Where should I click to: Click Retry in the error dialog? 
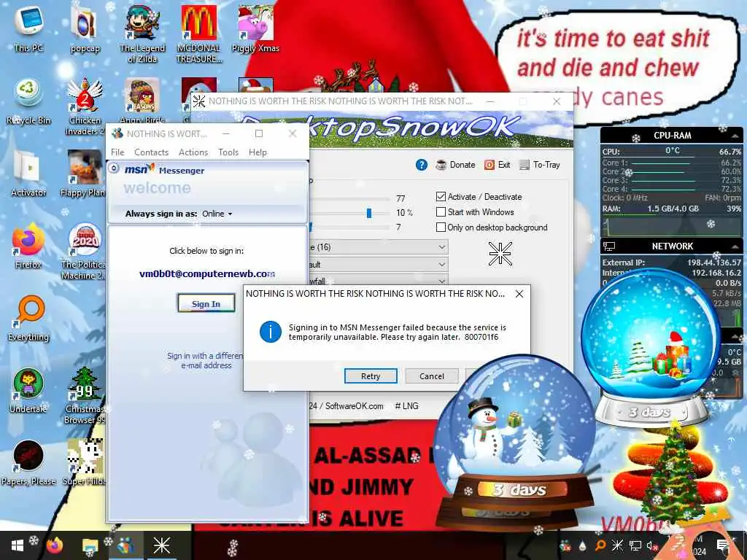point(371,376)
